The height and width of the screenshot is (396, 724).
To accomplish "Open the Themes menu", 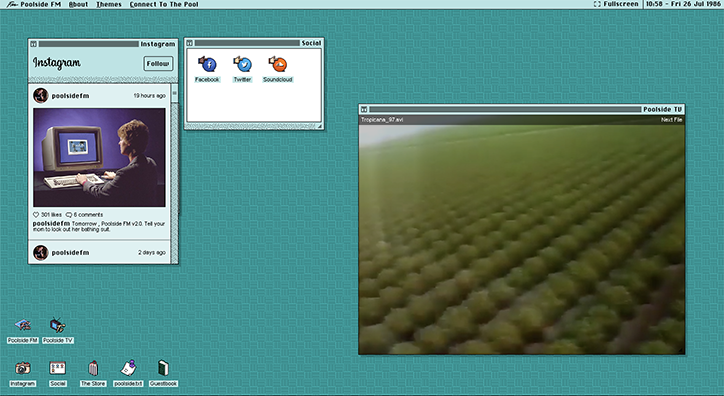I will (109, 4).
